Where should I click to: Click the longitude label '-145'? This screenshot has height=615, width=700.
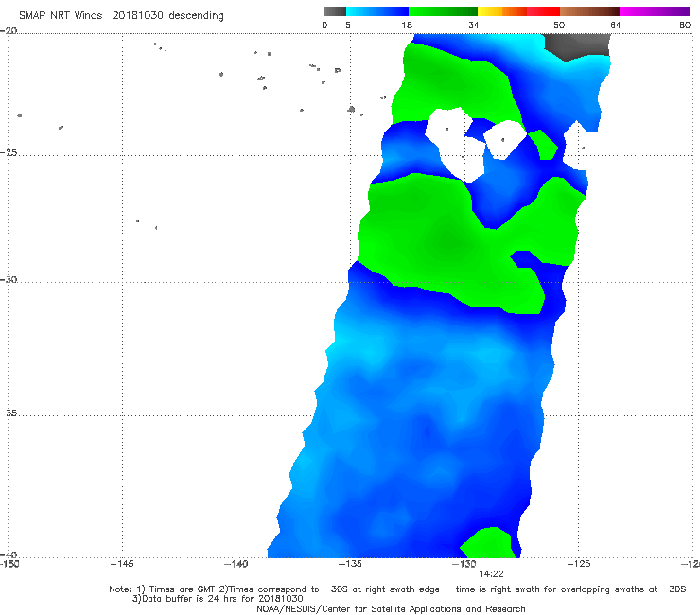click(122, 564)
